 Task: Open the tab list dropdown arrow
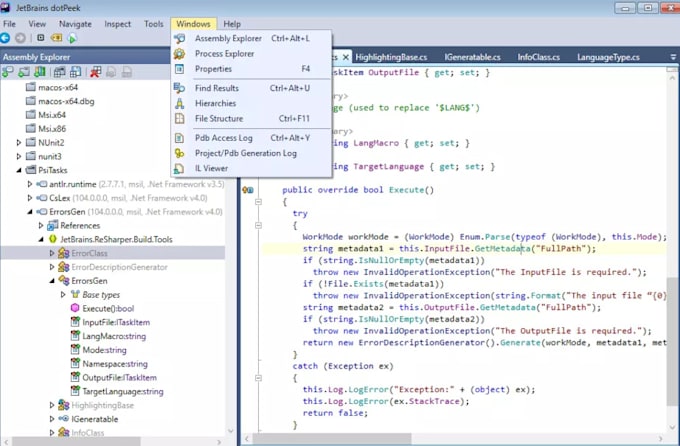(x=670, y=57)
